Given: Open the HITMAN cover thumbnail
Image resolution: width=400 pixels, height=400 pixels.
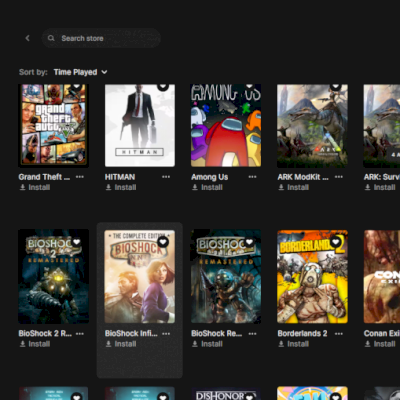Looking at the screenshot, I should click(140, 125).
